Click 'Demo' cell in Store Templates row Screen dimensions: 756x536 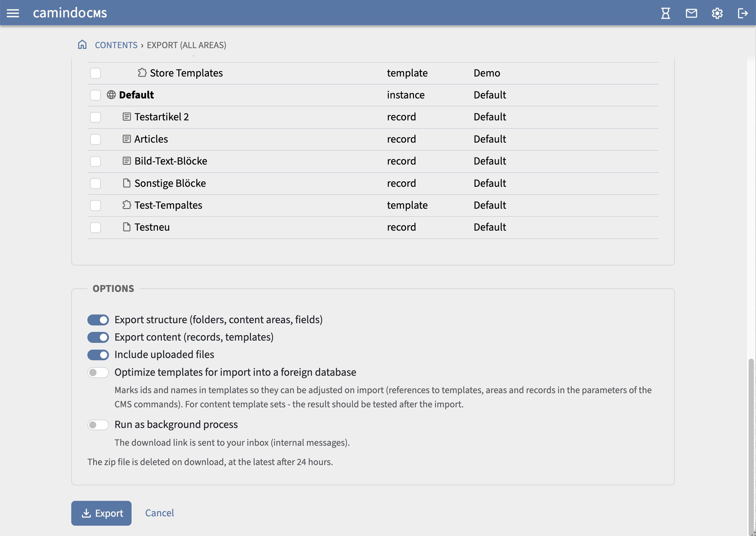[x=487, y=73]
